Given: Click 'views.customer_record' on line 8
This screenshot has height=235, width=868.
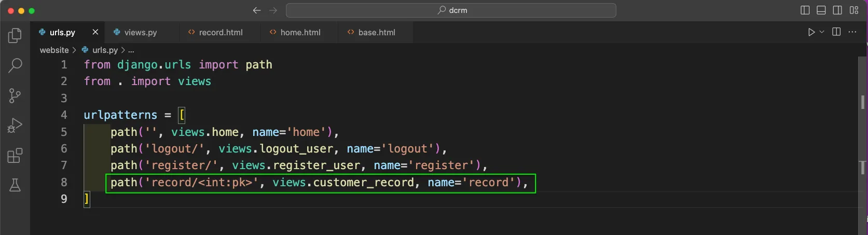Looking at the screenshot, I should pos(343,183).
